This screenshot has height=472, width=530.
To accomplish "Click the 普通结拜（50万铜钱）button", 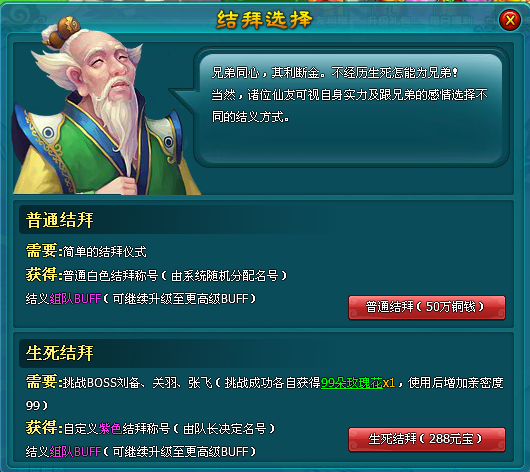I will pyautogui.click(x=427, y=307).
